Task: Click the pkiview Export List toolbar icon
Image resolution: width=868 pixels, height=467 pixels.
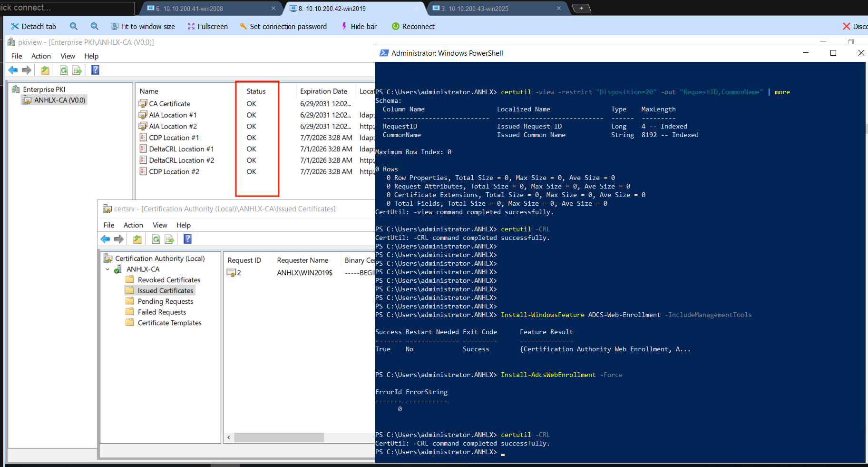Action: pos(77,70)
